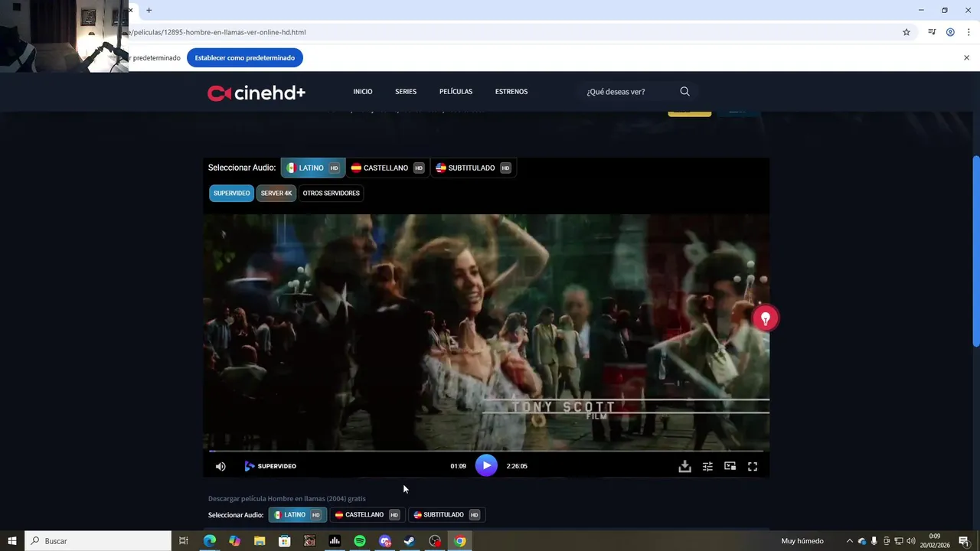980x551 pixels.
Task: Click the video seek progress bar
Action: [x=486, y=451]
